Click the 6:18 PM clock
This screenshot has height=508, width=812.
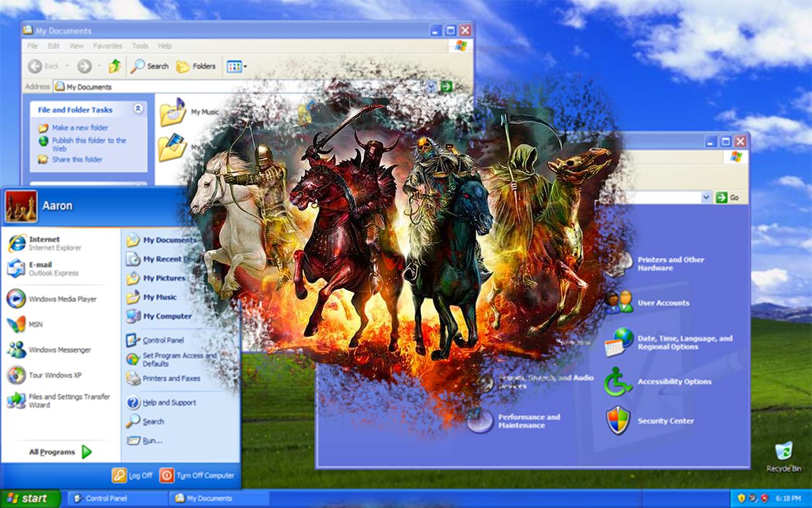point(787,498)
